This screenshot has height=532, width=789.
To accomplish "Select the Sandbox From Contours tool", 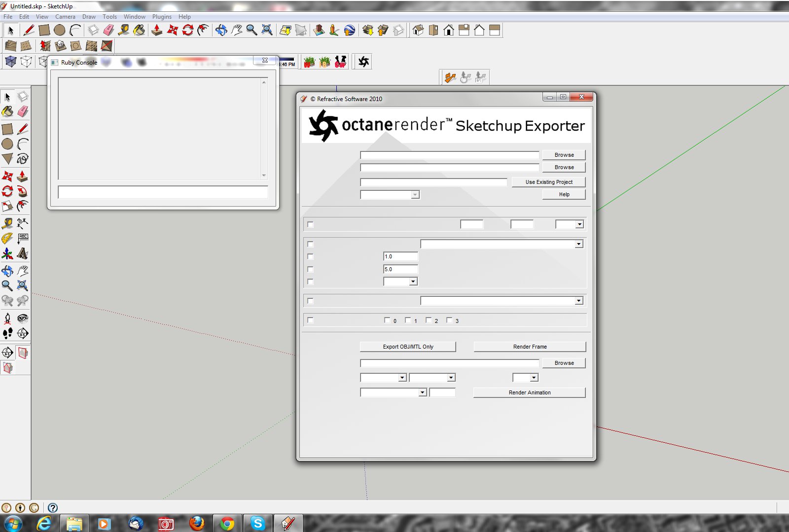I will pos(10,46).
